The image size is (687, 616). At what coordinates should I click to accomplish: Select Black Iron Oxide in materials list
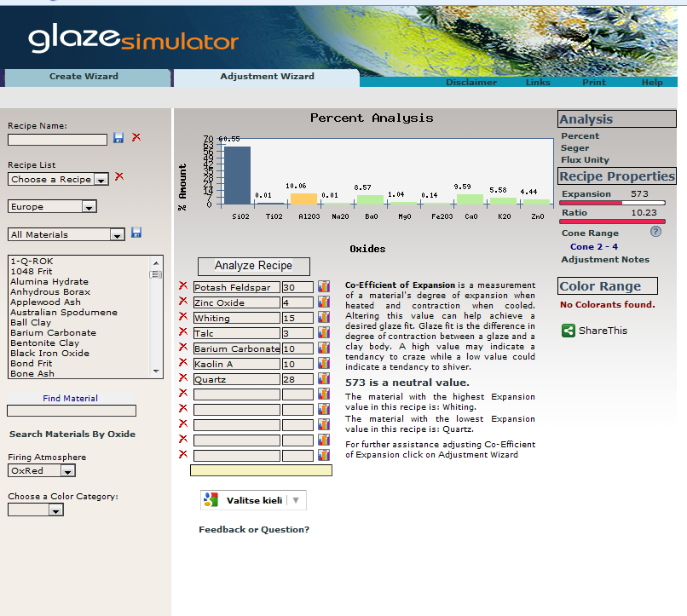(x=49, y=353)
